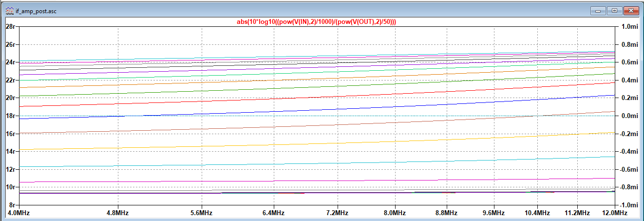Click the 10r left axis label

click(x=11, y=187)
